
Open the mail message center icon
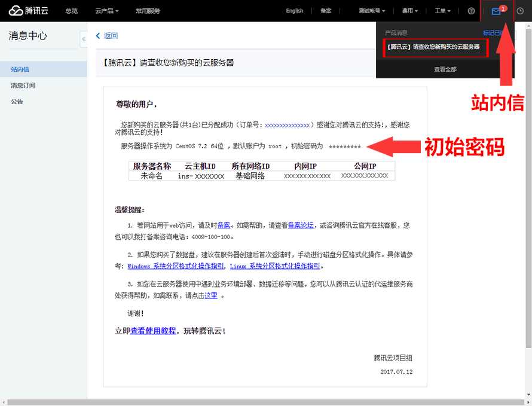(496, 11)
